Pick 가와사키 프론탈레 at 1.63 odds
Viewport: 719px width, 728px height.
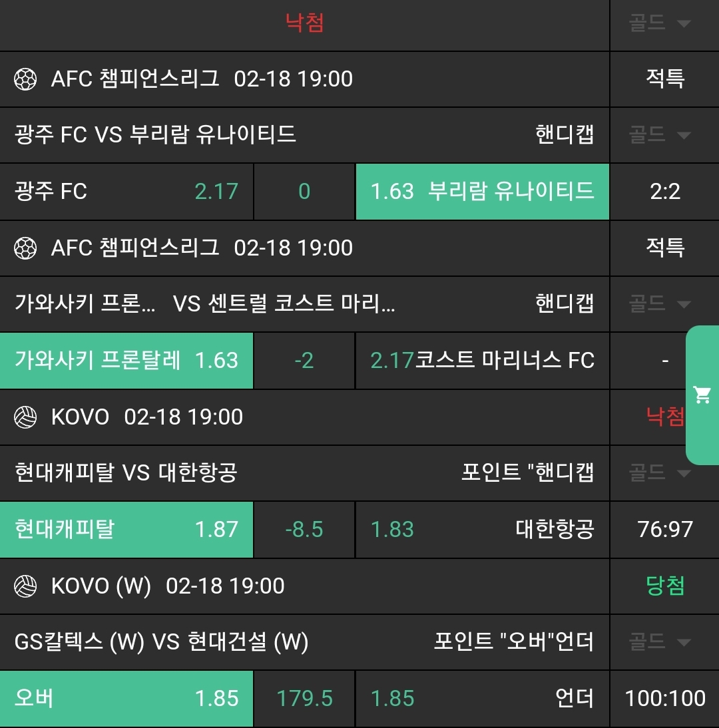pos(126,361)
